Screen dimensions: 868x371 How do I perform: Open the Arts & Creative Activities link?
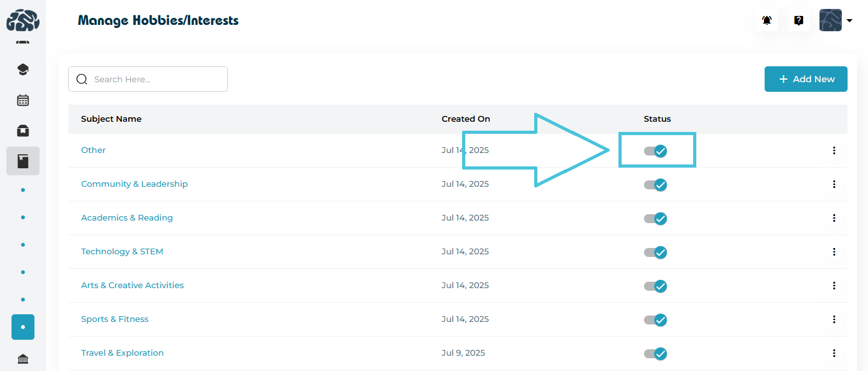132,286
